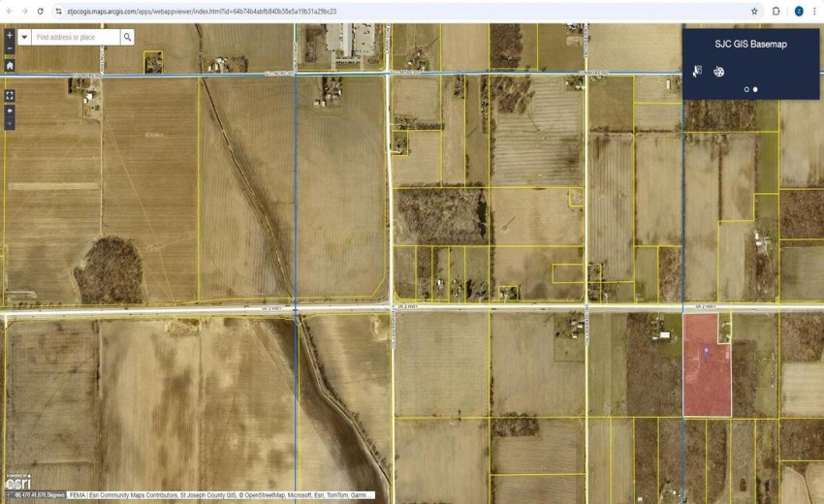
Task: Return map to default home extent
Action: click(10, 66)
